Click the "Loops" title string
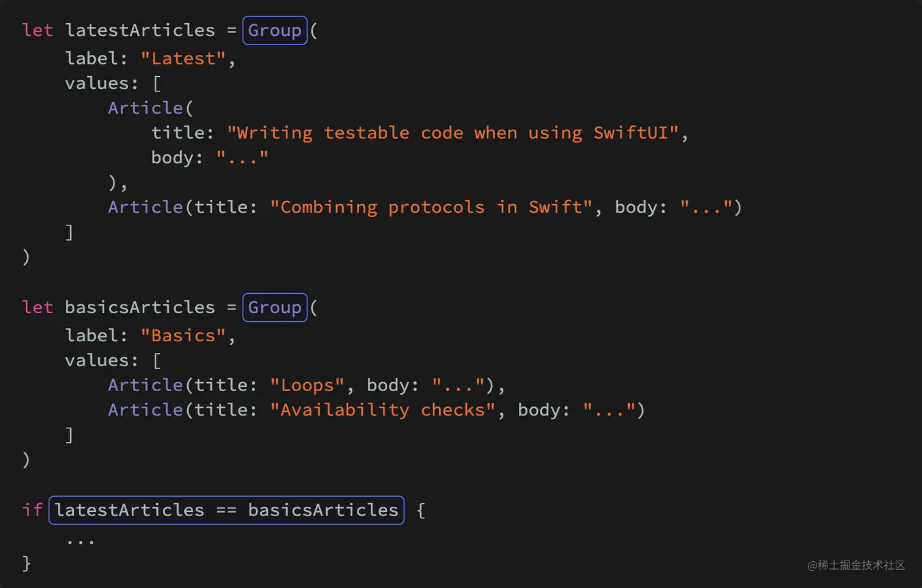 click(x=307, y=385)
